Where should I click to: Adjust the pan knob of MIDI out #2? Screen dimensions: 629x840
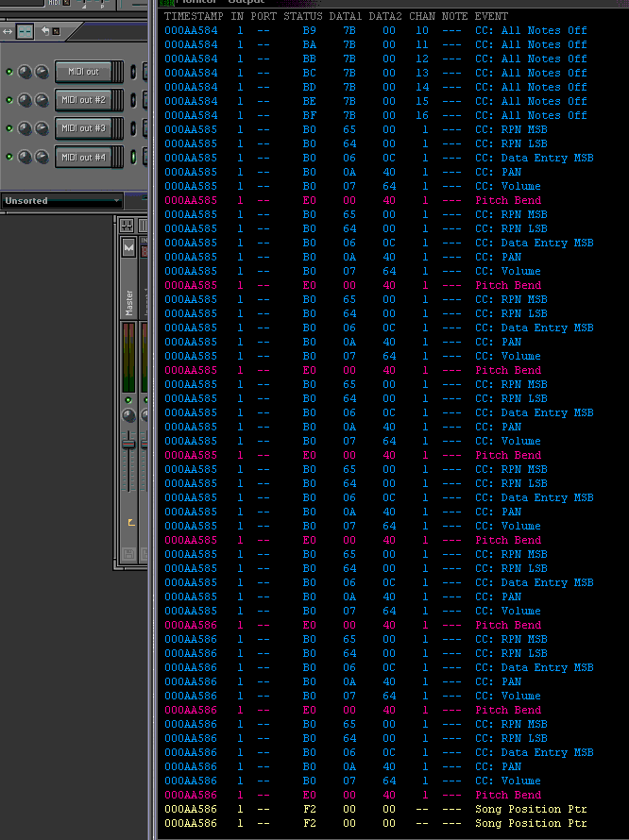point(25,100)
